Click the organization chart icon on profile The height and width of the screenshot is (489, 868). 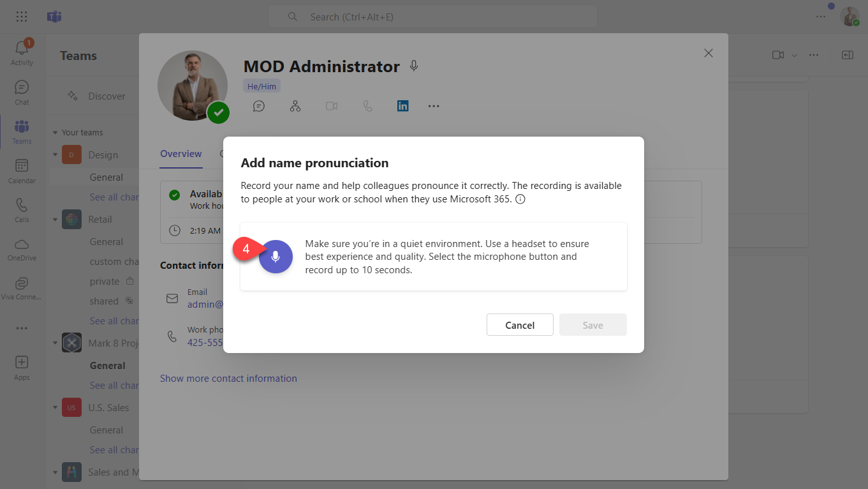coord(295,106)
